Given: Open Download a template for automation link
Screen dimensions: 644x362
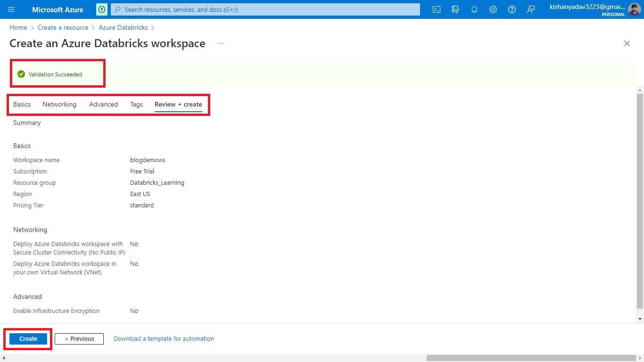Looking at the screenshot, I should point(164,338).
